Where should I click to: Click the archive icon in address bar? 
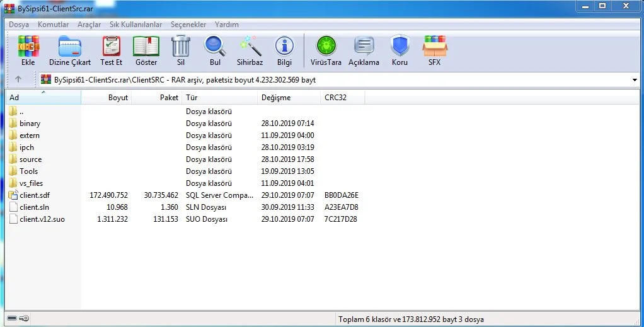(46, 79)
